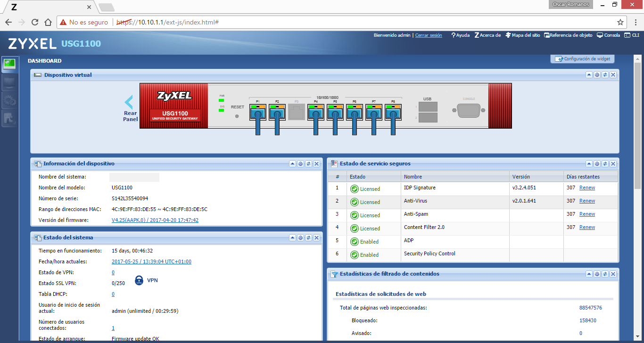Open the CLI tool in the top bar

pos(634,35)
